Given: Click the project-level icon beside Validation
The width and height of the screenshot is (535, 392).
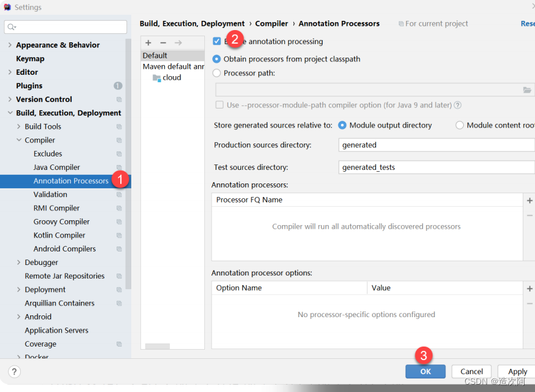Looking at the screenshot, I should coord(119,194).
